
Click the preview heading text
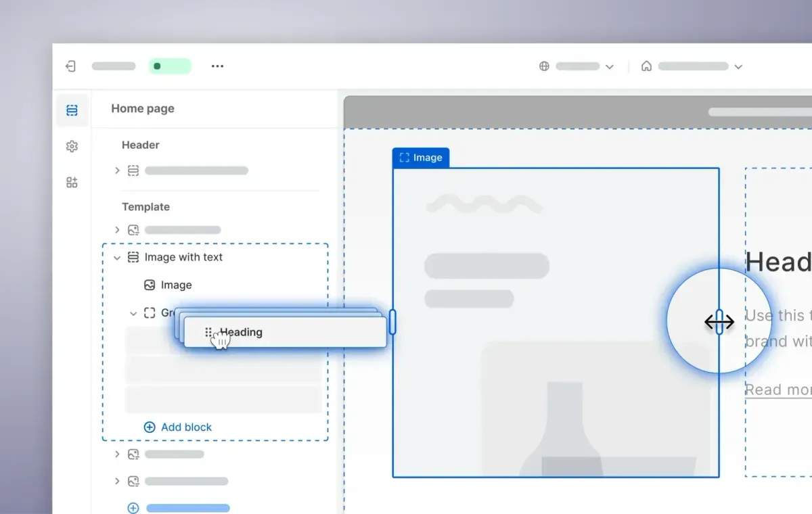pos(778,262)
